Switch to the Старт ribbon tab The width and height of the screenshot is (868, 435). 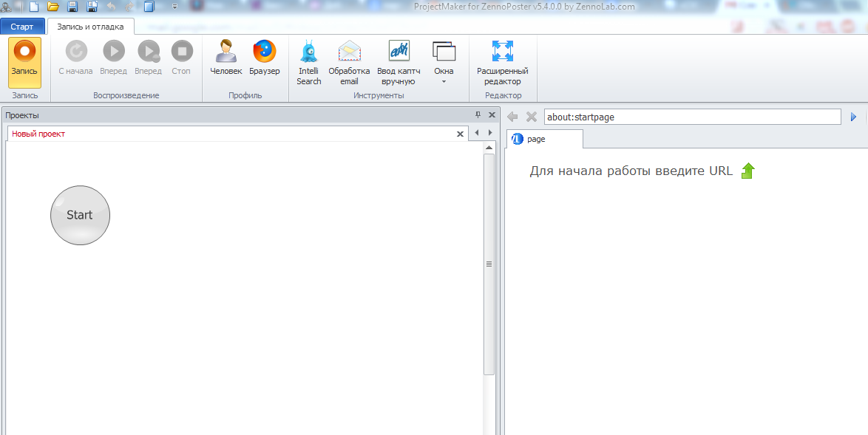22,27
